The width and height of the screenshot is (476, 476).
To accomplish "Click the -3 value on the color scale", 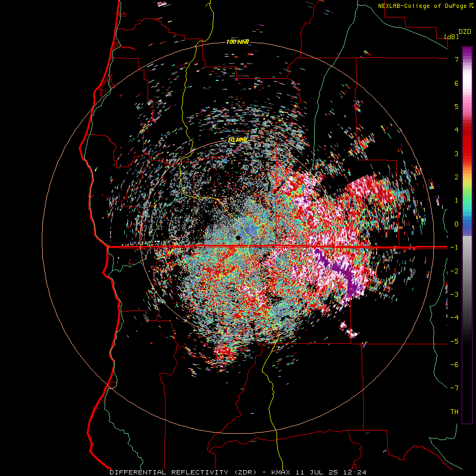I will [x=454, y=294].
